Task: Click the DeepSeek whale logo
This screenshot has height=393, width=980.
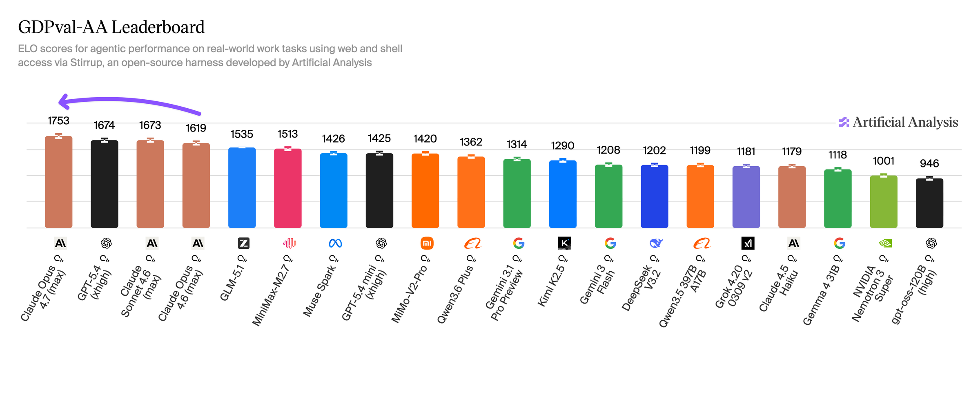Action: coord(656,243)
